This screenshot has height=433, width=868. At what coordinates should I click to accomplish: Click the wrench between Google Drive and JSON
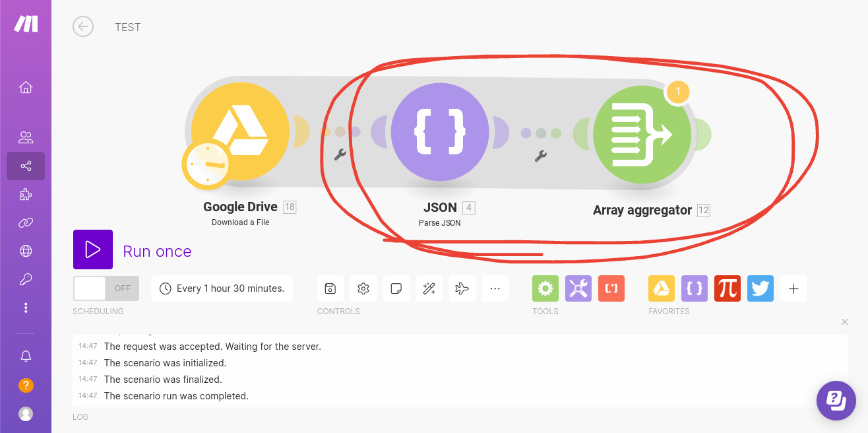pos(340,155)
